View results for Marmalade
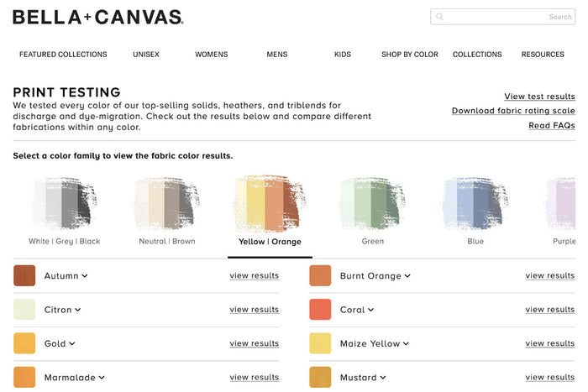Image resolution: width=588 pixels, height=392 pixels. pyautogui.click(x=255, y=378)
